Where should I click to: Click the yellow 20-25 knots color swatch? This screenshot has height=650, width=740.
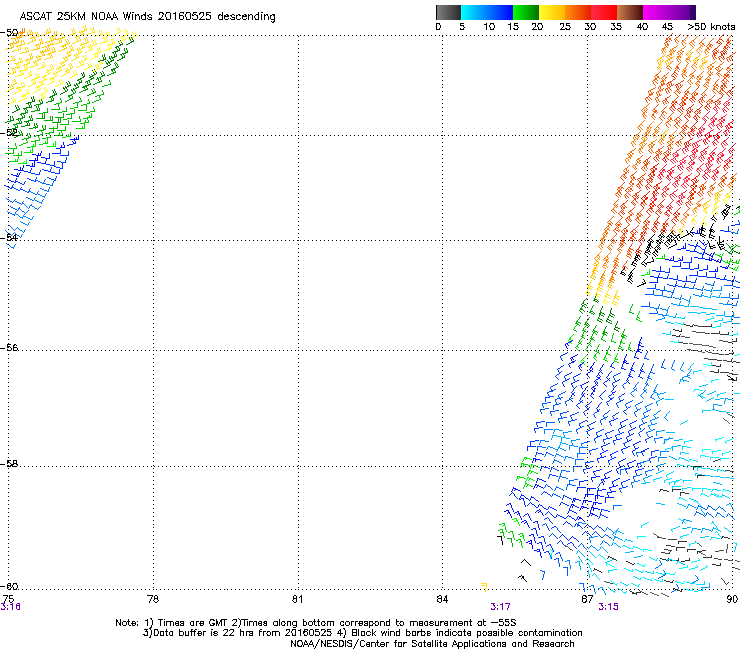552,12
